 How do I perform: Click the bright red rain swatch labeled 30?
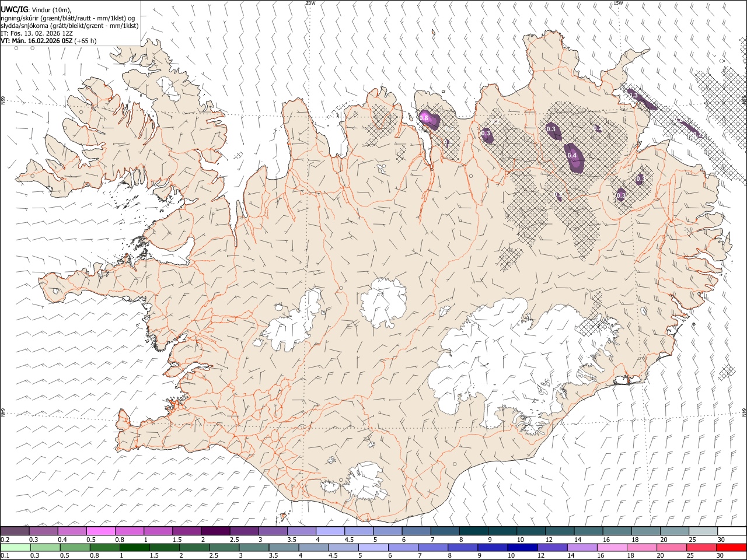pyautogui.click(x=731, y=547)
